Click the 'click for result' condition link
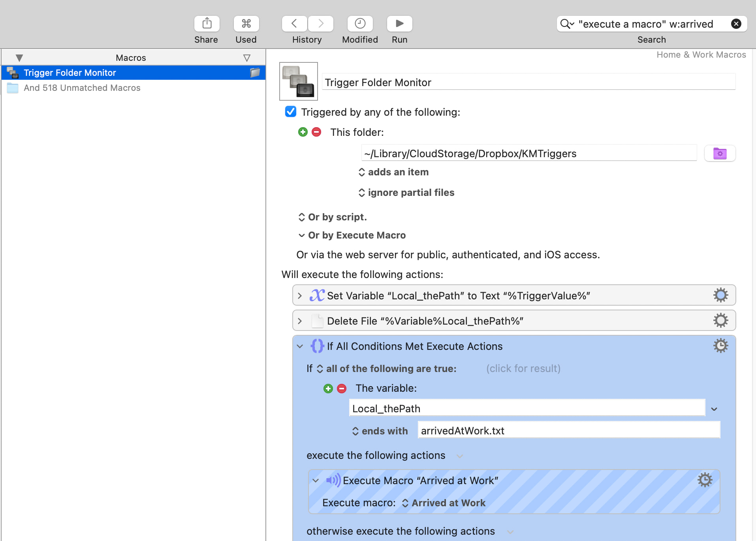The height and width of the screenshot is (541, 756). (x=523, y=368)
